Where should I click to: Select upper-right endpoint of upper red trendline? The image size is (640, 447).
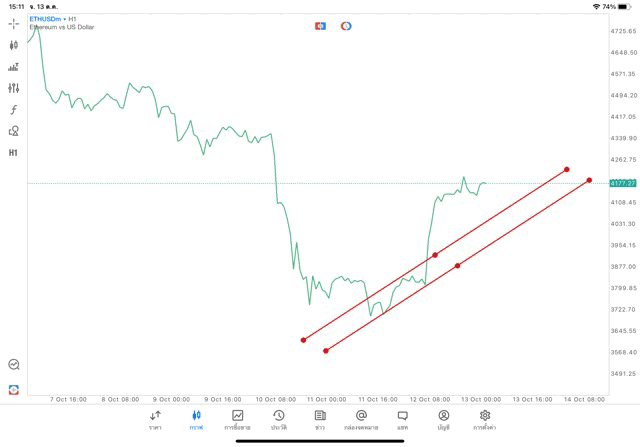(567, 169)
